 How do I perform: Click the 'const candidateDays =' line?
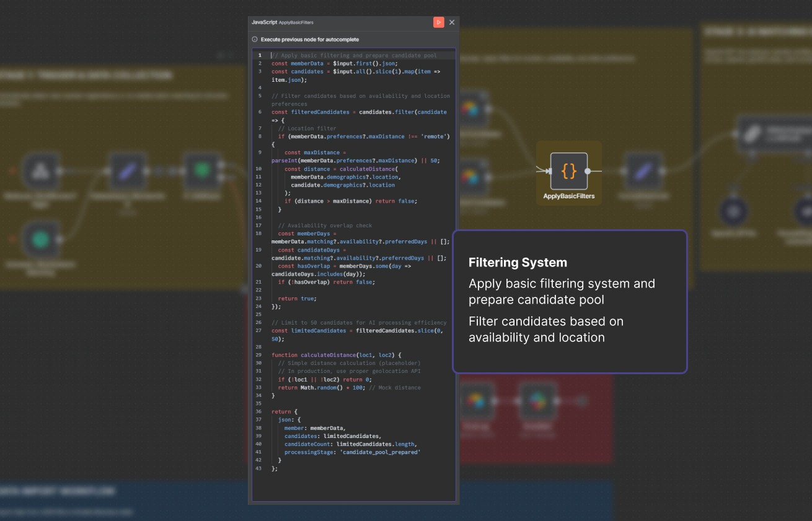click(x=360, y=254)
